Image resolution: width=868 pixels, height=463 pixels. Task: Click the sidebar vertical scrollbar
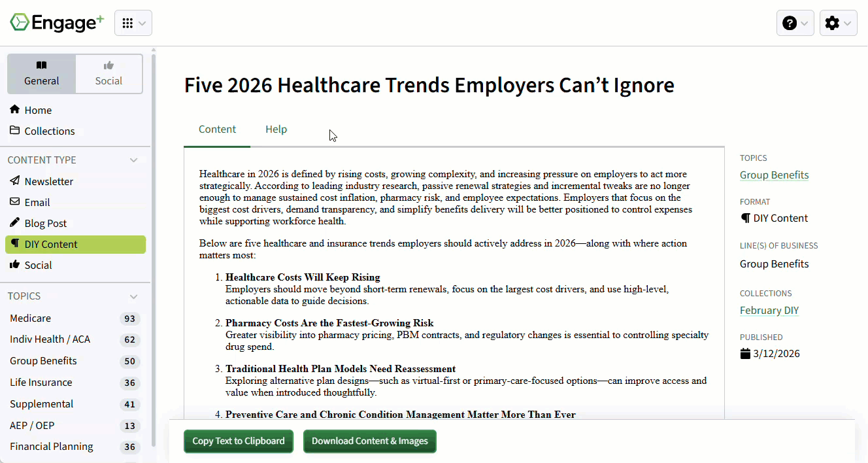[x=154, y=249]
